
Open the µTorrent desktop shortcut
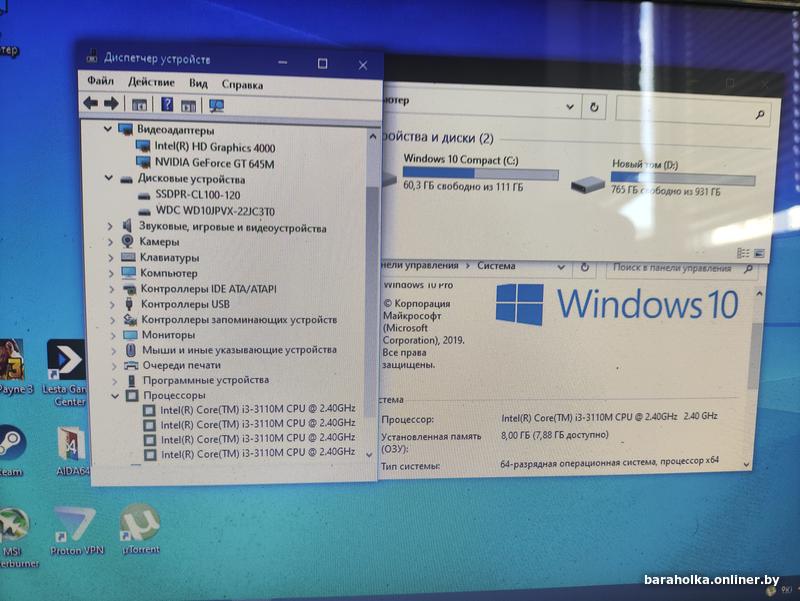[x=140, y=530]
